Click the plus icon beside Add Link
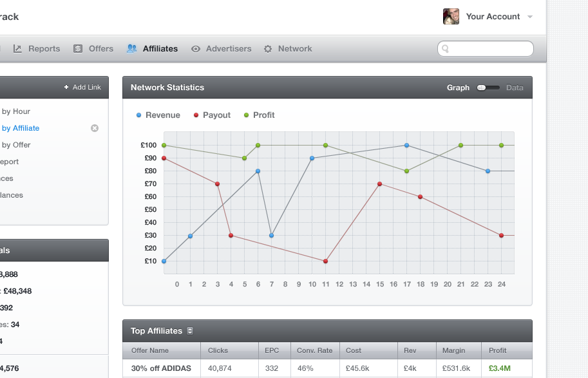Image resolution: width=588 pixels, height=378 pixels. pos(66,87)
